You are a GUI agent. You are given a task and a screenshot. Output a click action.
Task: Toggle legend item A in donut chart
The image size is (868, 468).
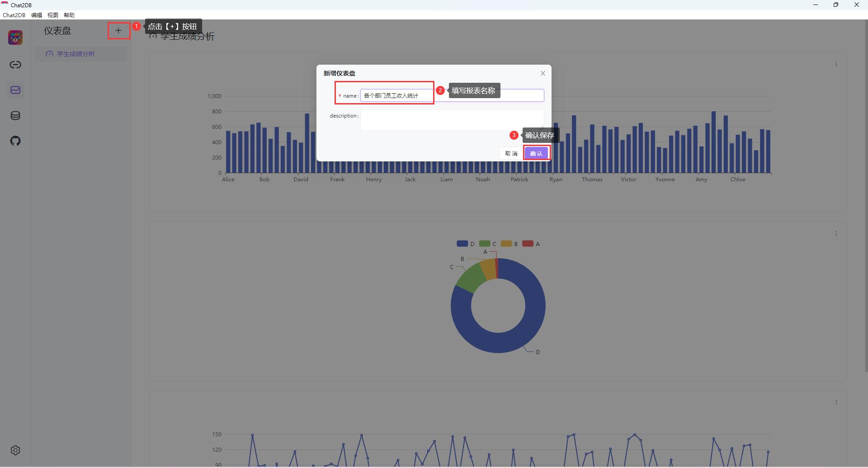[531, 244]
